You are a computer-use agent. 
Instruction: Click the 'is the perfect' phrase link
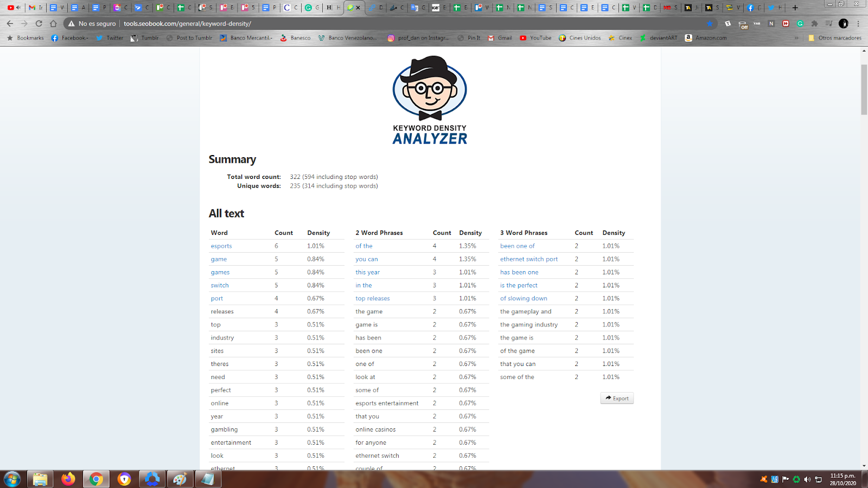519,285
